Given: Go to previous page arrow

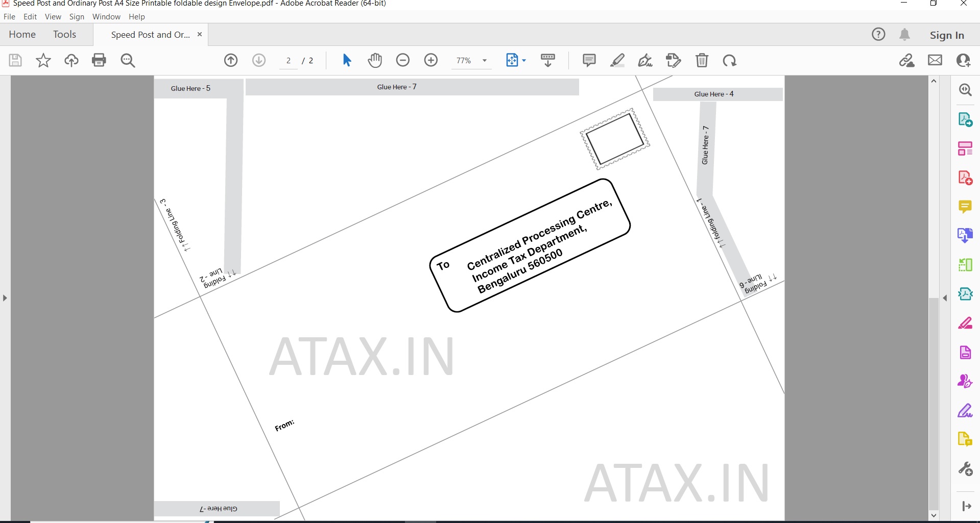Looking at the screenshot, I should [231, 60].
